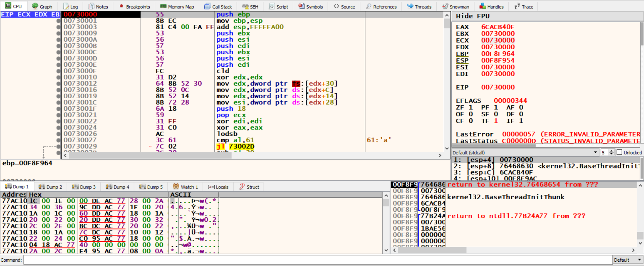Open the Memory Map tab
Screen dimensions: 644x266
(177, 6)
